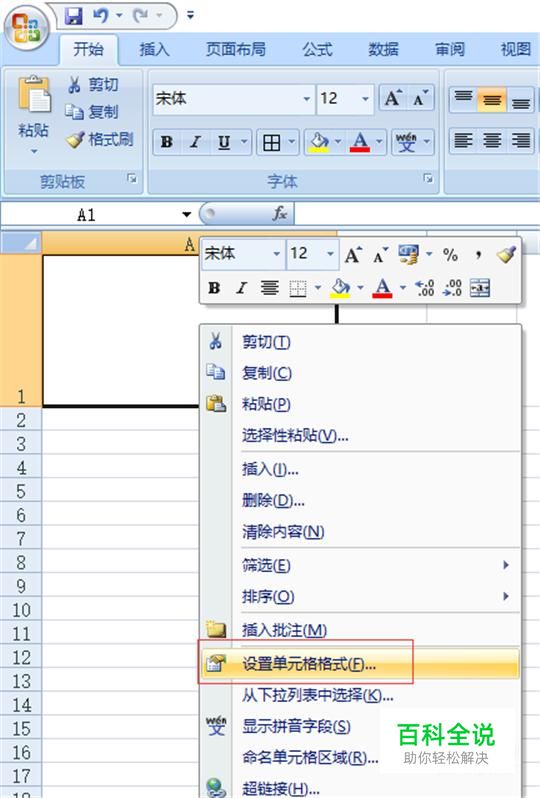Apply fill color bucket in ribbon
Screen dimensions: 540x798
tap(319, 142)
